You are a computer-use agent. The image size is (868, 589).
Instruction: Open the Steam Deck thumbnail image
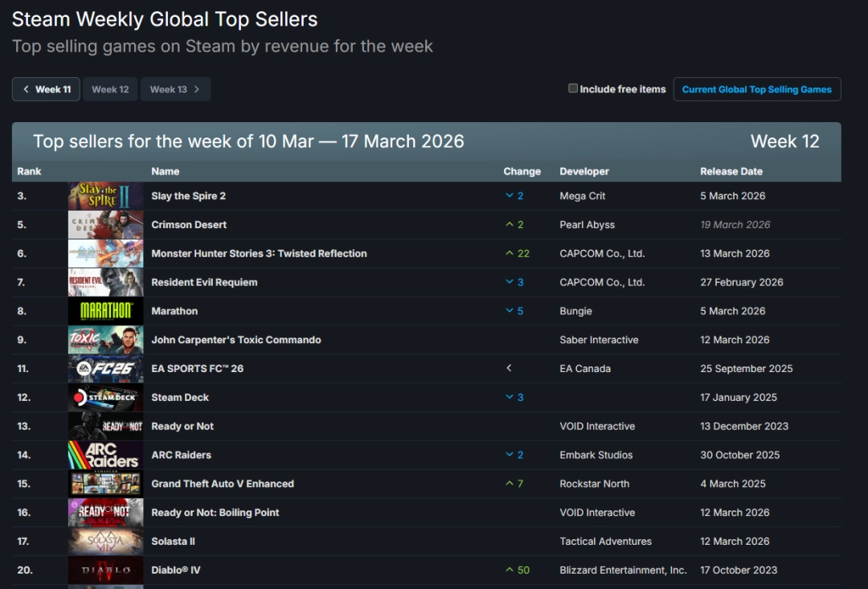(x=105, y=397)
